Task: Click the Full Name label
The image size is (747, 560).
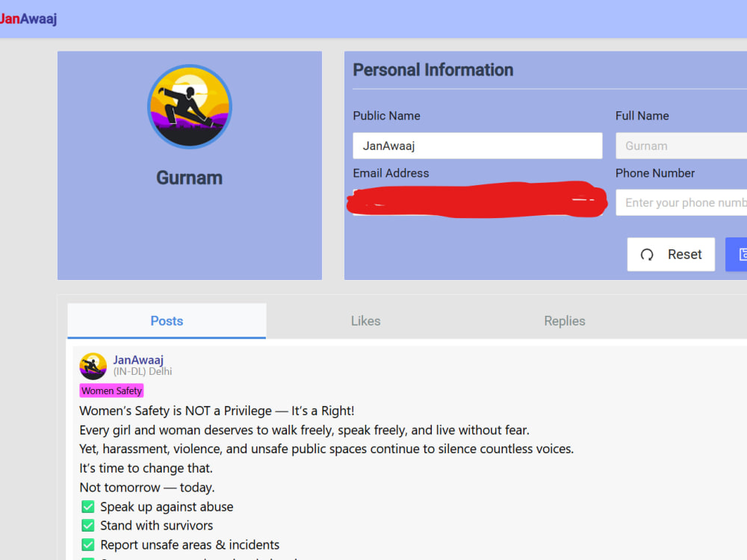Action: pos(642,116)
